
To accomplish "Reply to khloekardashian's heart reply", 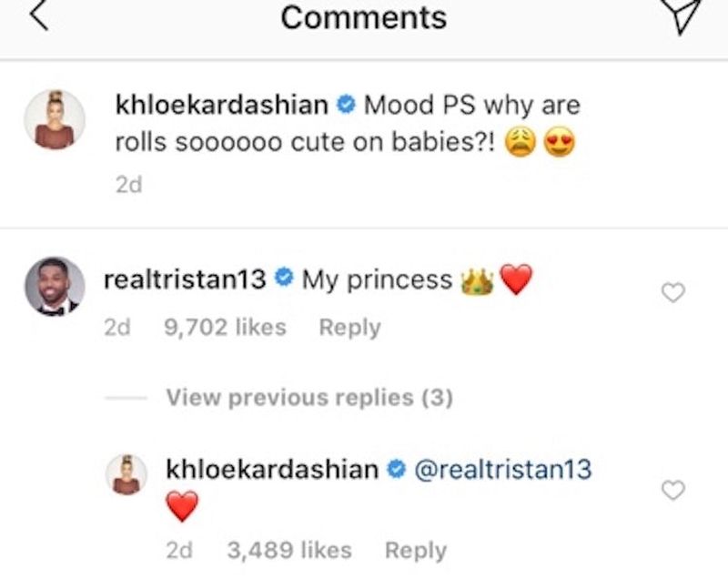I will click(415, 550).
